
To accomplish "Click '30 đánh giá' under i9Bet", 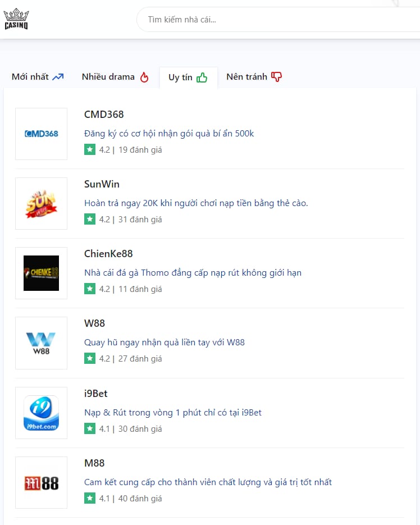I will (x=140, y=429).
